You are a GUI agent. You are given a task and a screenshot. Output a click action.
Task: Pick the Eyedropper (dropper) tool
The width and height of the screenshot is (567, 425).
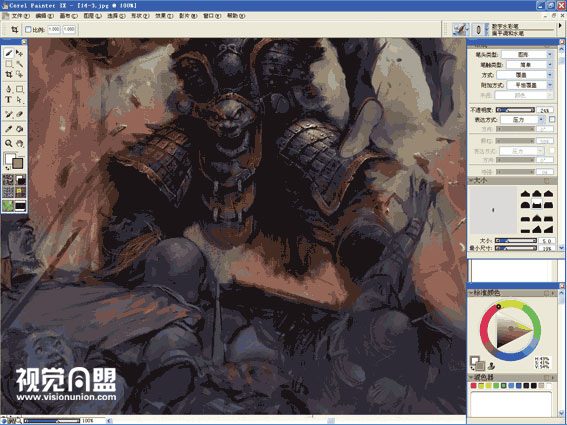(9, 129)
